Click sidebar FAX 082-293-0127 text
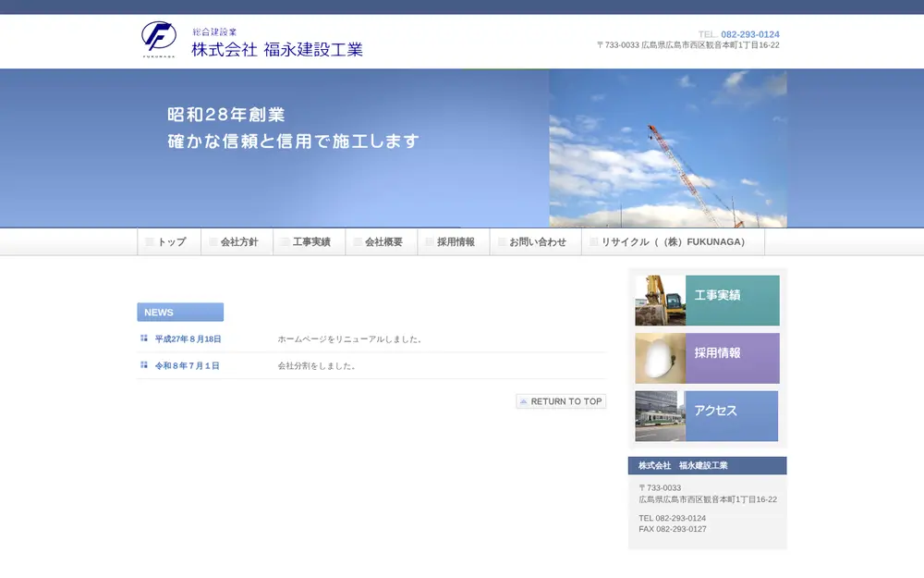The height and width of the screenshot is (578, 924). click(673, 529)
